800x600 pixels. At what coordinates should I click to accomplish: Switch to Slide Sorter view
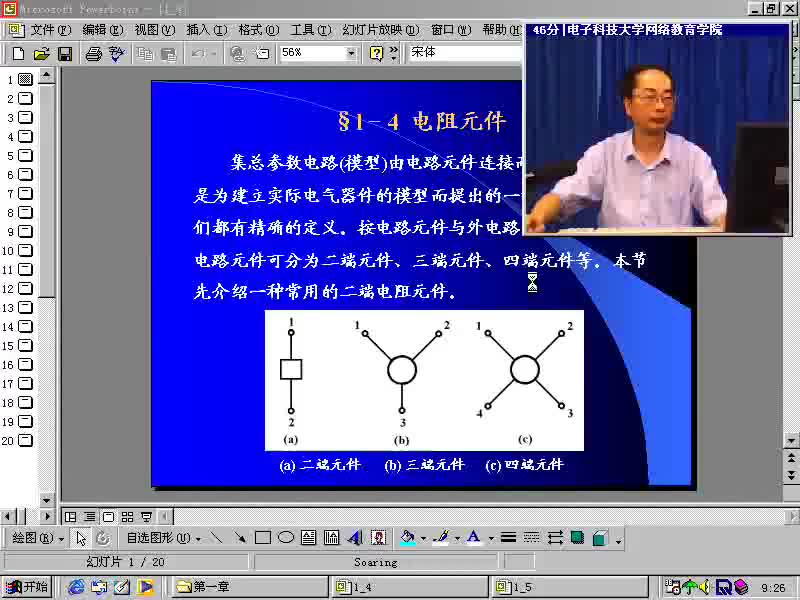click(127, 517)
